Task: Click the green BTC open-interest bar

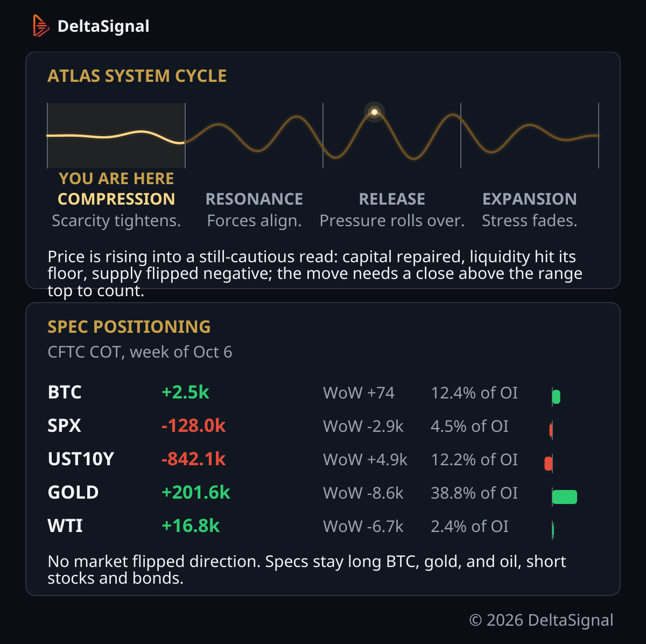Action: pos(556,397)
